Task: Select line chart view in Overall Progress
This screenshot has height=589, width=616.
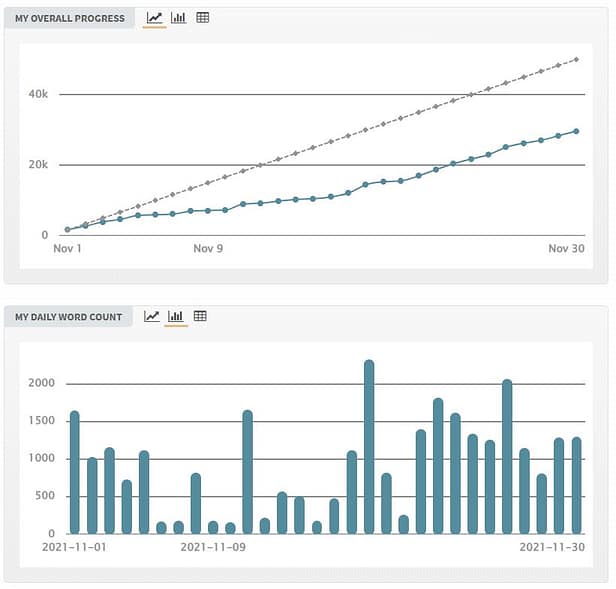Action: [x=154, y=18]
